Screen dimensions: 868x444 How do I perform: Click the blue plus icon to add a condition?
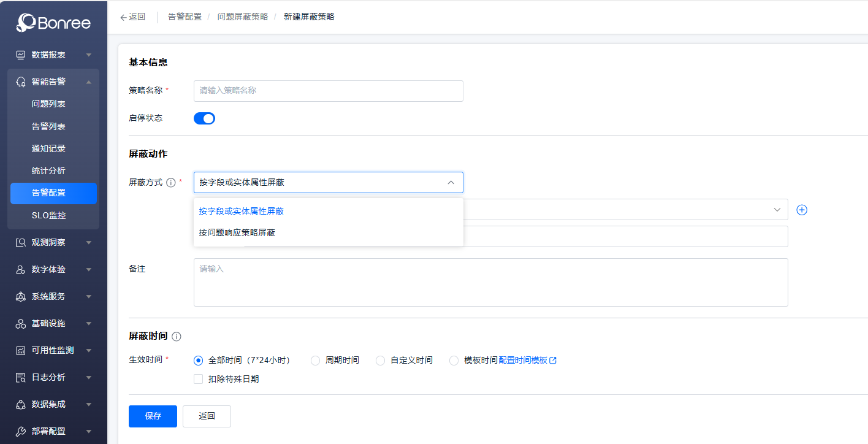[802, 209]
